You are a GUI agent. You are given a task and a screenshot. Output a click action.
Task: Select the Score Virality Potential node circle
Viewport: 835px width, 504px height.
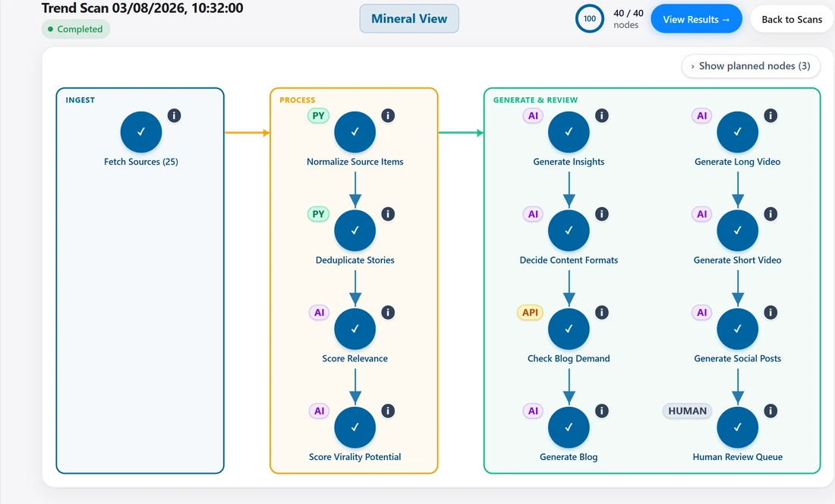(354, 427)
